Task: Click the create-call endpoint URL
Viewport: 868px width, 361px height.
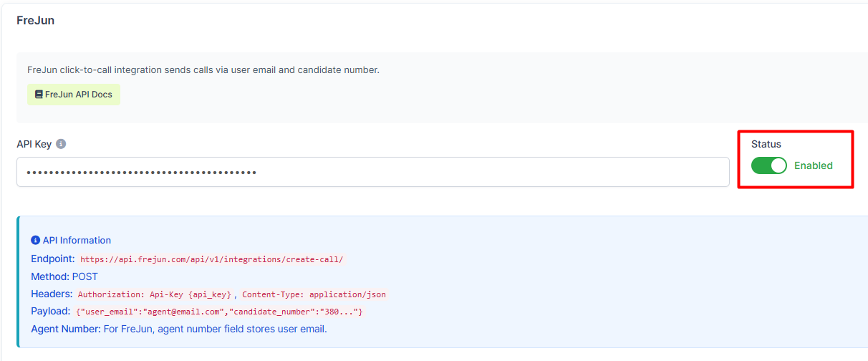Action: pyautogui.click(x=213, y=259)
